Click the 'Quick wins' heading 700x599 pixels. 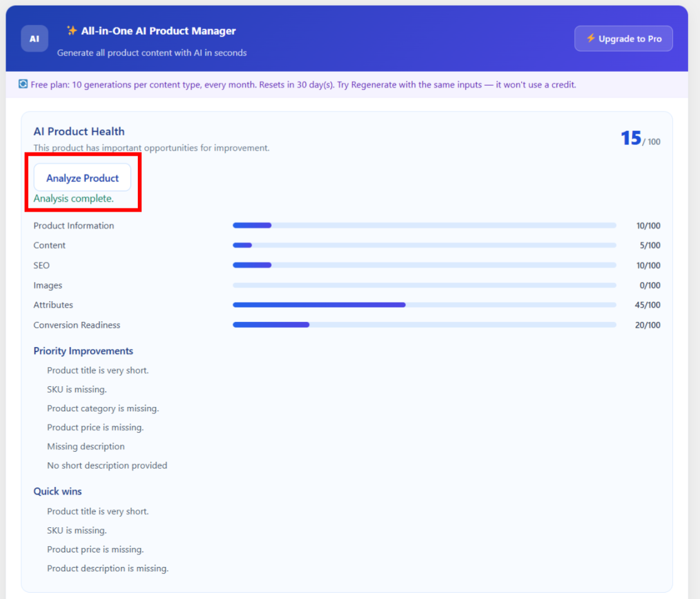click(57, 491)
